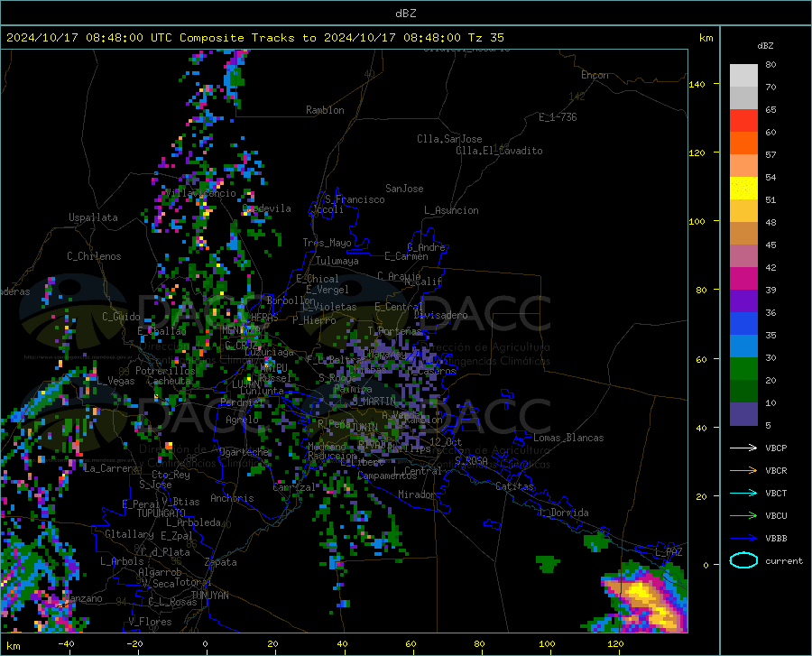This screenshot has width=812, height=656.
Task: Click the 'Encon' label near top right
Action: point(595,75)
